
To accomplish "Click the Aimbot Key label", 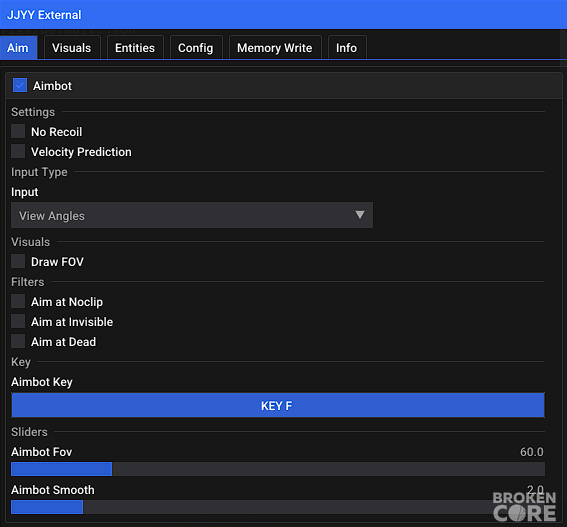I will 42,382.
